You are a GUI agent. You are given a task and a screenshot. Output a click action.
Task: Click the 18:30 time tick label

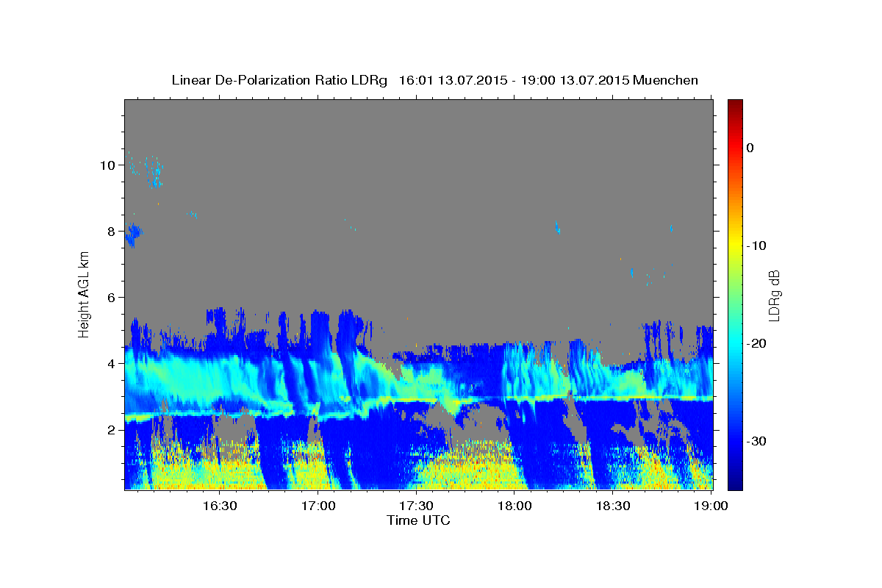613,506
